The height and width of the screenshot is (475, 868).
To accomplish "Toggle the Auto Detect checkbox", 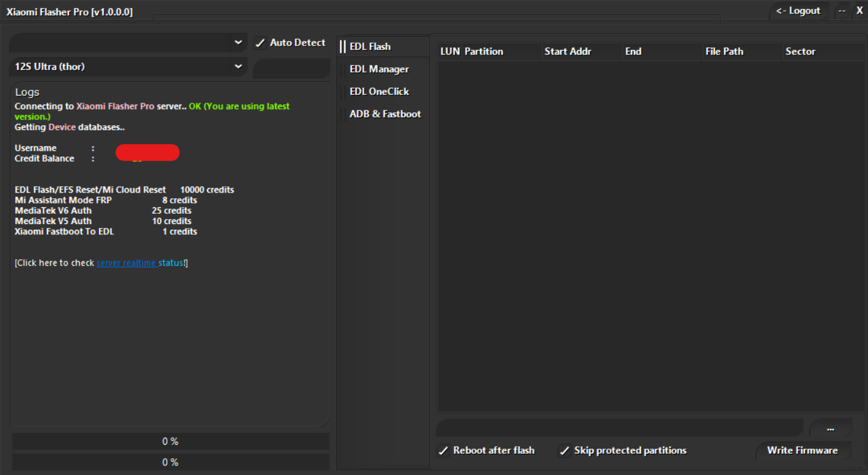I will [x=260, y=42].
